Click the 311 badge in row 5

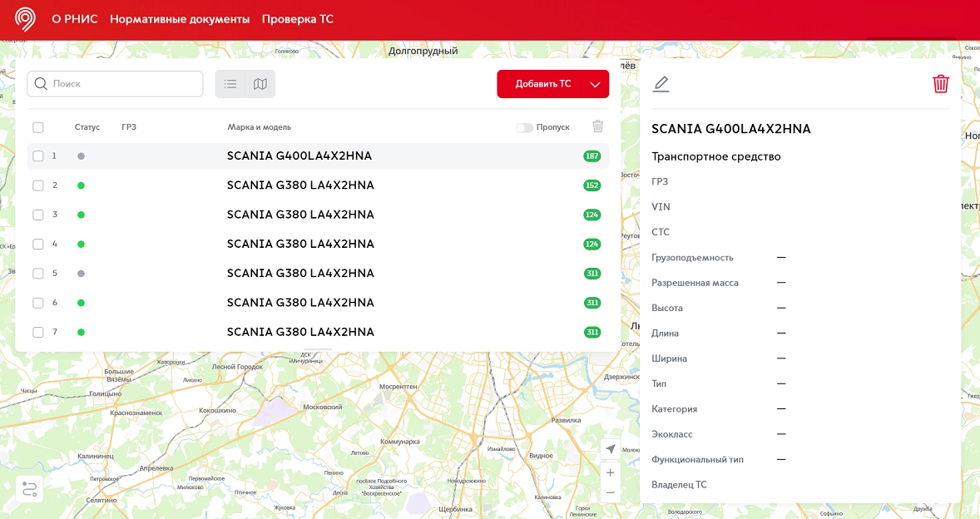tap(591, 274)
